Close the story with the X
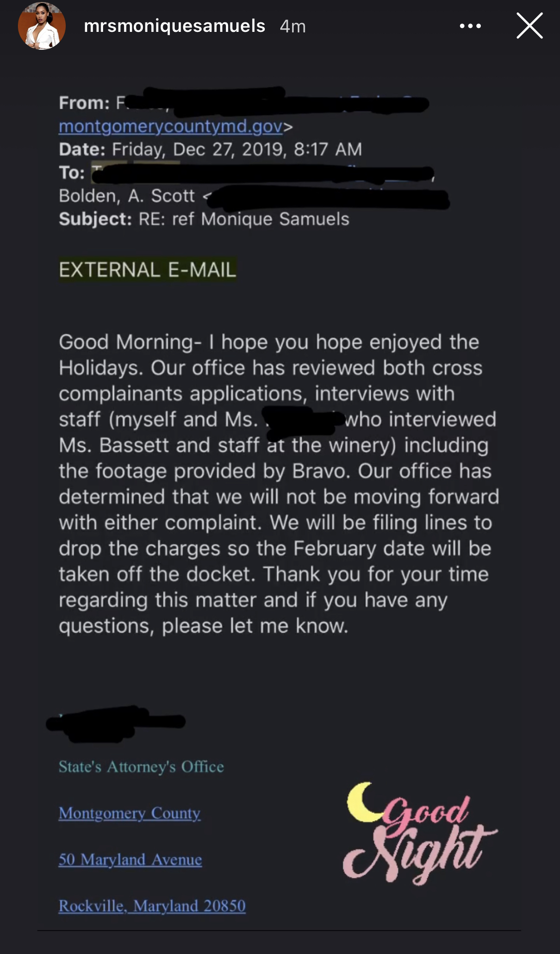This screenshot has height=954, width=560. coord(529,26)
